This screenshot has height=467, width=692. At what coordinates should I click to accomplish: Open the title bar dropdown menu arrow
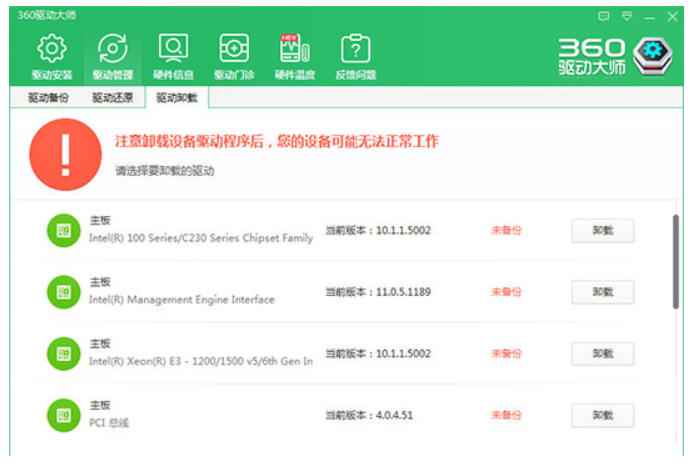pyautogui.click(x=627, y=16)
